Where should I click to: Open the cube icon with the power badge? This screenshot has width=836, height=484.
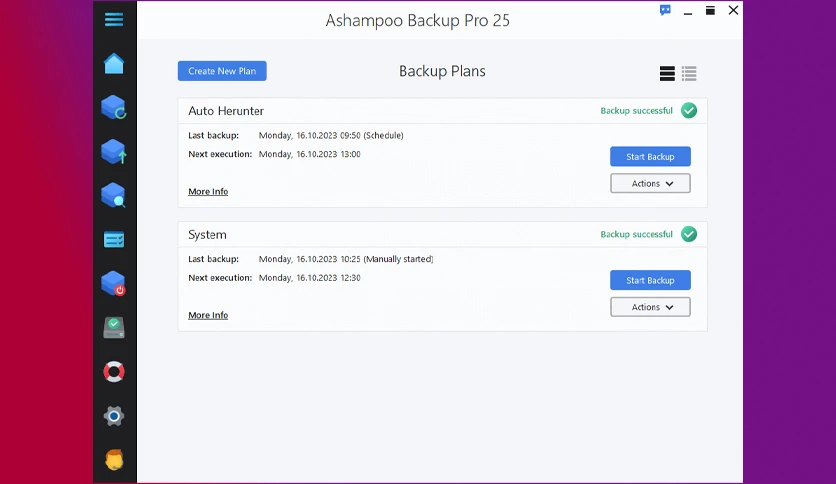[114, 283]
